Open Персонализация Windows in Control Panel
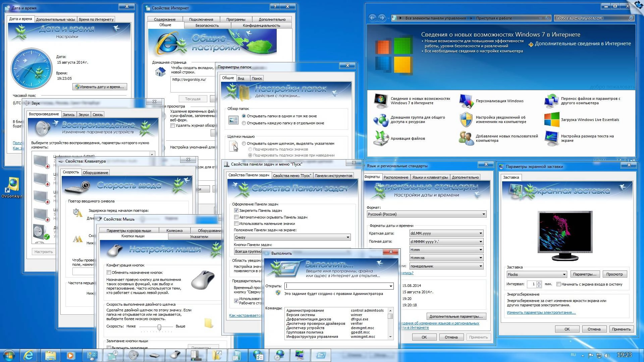 [499, 101]
